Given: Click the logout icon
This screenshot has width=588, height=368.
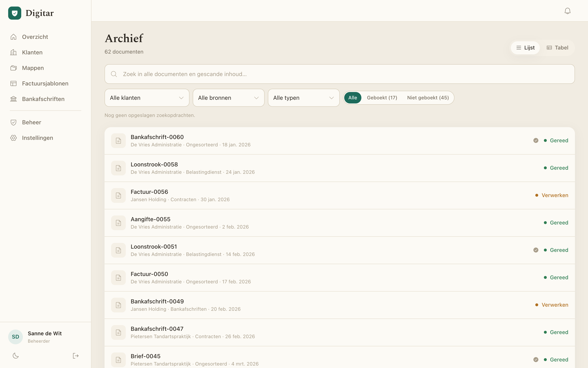Looking at the screenshot, I should pos(76,356).
